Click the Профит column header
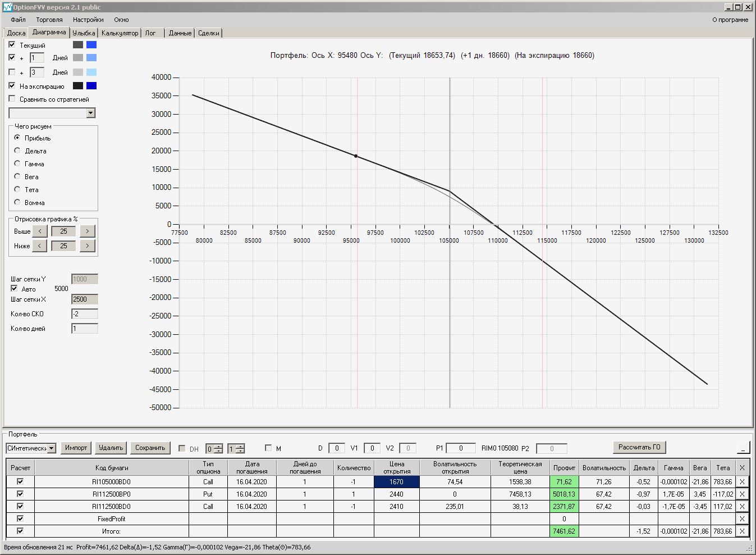Screen dimensions: 756x555 (564, 467)
